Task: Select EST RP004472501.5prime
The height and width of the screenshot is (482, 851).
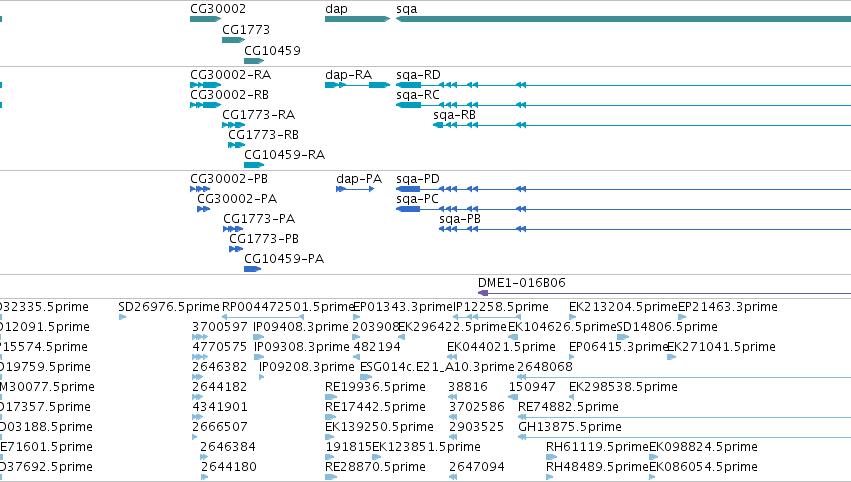Action: click(288, 307)
